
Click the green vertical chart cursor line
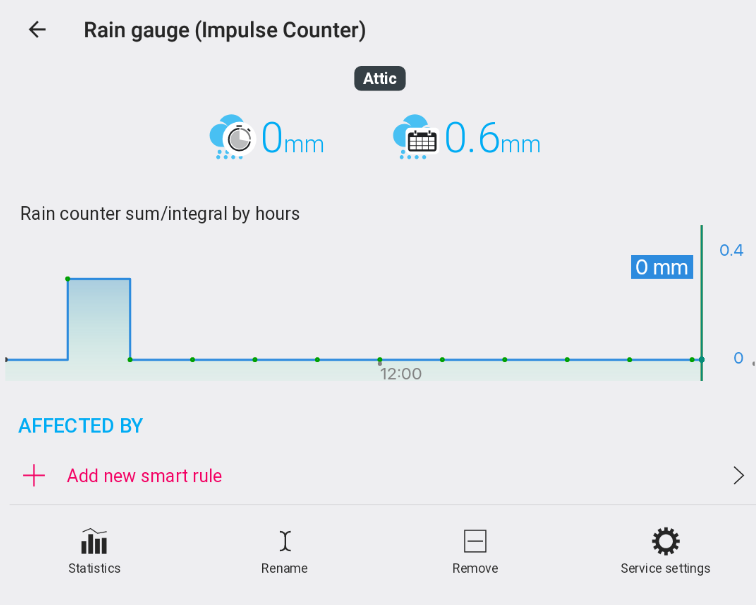702,300
